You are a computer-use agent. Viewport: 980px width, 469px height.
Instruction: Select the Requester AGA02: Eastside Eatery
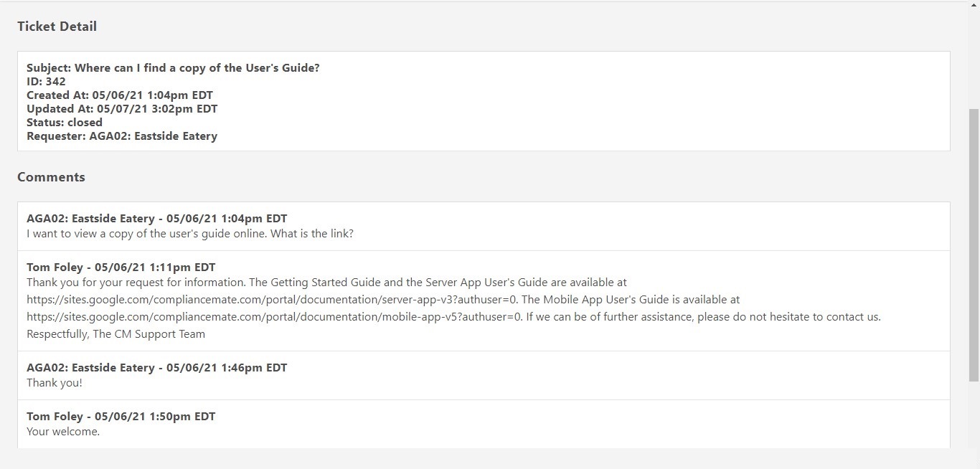coord(122,136)
